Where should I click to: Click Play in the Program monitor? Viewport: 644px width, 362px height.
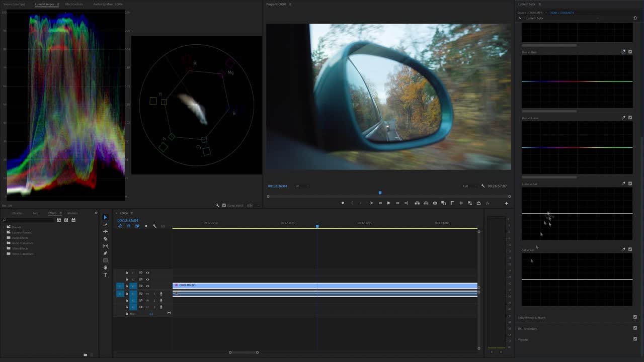(389, 203)
